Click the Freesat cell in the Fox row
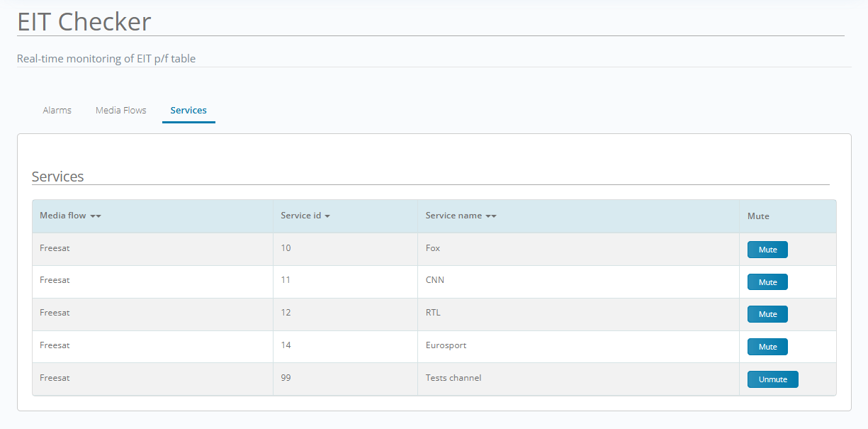The height and width of the screenshot is (429, 868). 55,248
